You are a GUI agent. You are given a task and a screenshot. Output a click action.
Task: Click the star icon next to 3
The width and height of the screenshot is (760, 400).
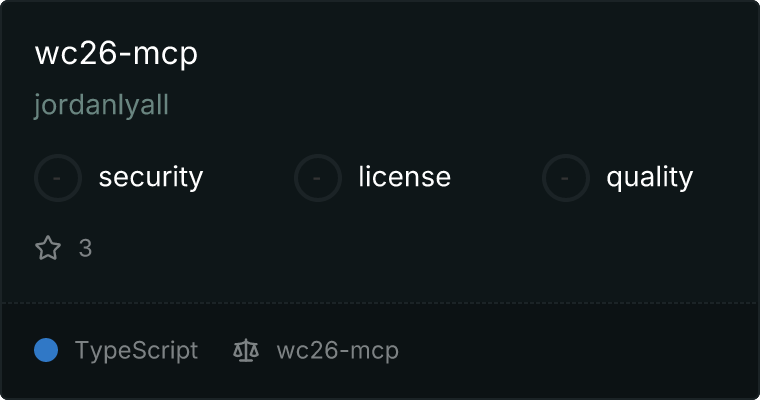(48, 248)
